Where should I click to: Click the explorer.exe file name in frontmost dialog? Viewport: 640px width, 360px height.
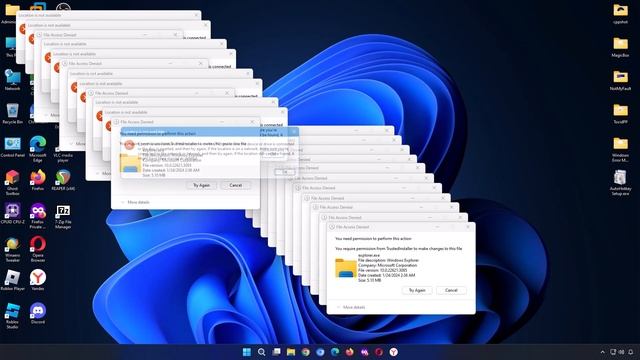point(369,255)
